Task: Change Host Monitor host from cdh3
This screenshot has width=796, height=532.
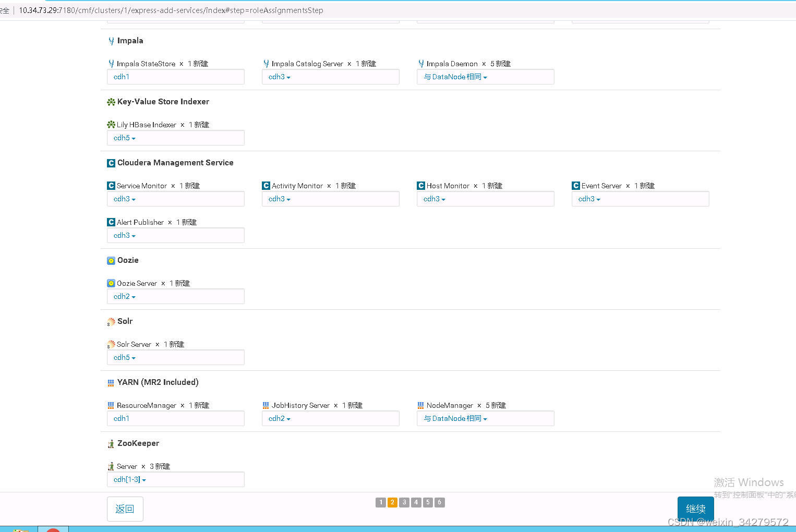Action: coord(435,199)
